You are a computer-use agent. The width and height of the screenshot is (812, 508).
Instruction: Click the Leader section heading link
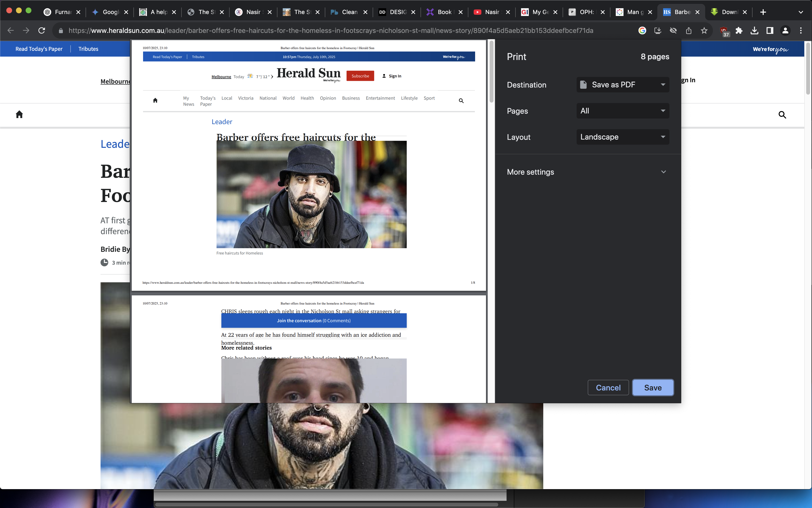tap(115, 144)
